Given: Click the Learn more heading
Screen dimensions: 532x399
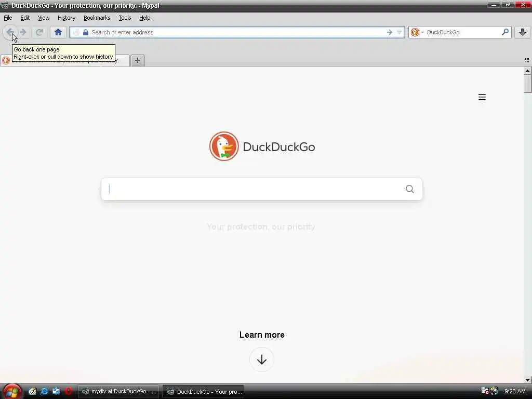Looking at the screenshot, I should tap(262, 335).
